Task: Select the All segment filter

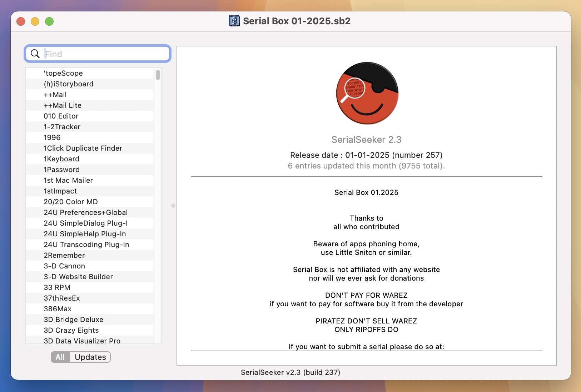Action: pyautogui.click(x=60, y=357)
